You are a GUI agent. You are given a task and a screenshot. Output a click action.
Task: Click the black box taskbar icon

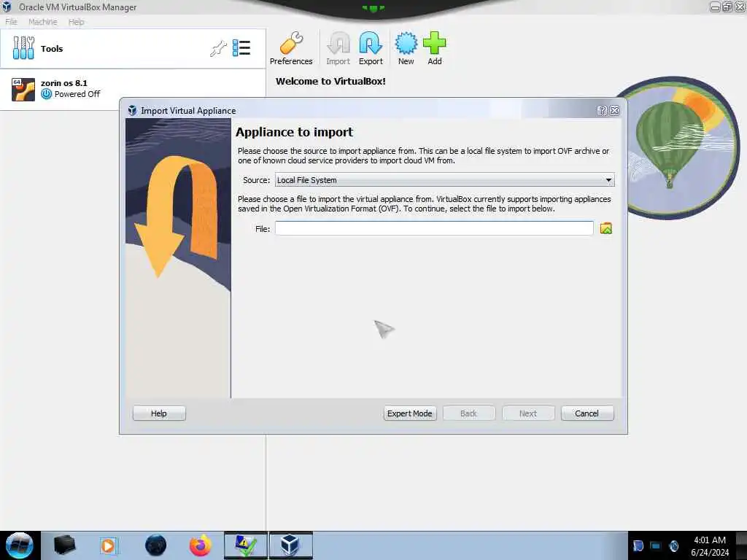point(64,545)
